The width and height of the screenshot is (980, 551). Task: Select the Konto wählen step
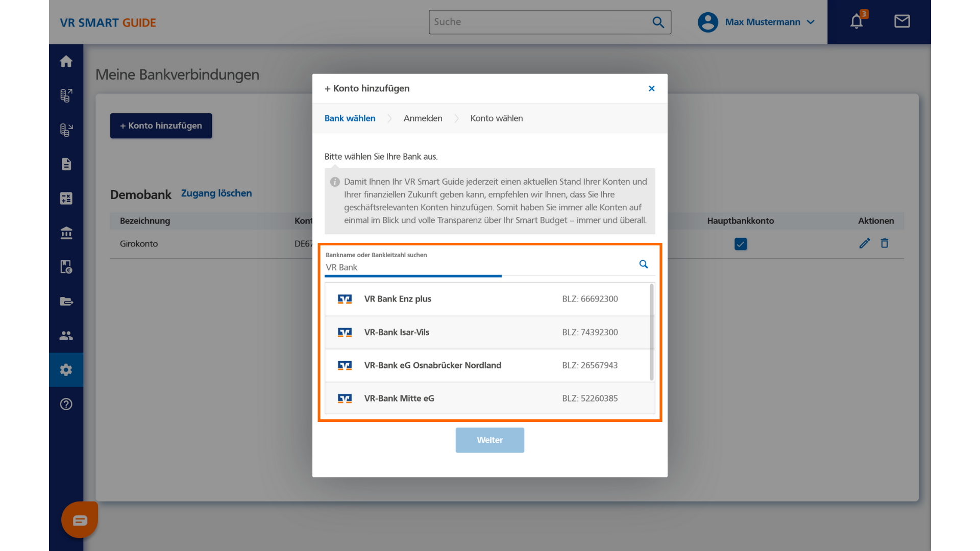[496, 118]
